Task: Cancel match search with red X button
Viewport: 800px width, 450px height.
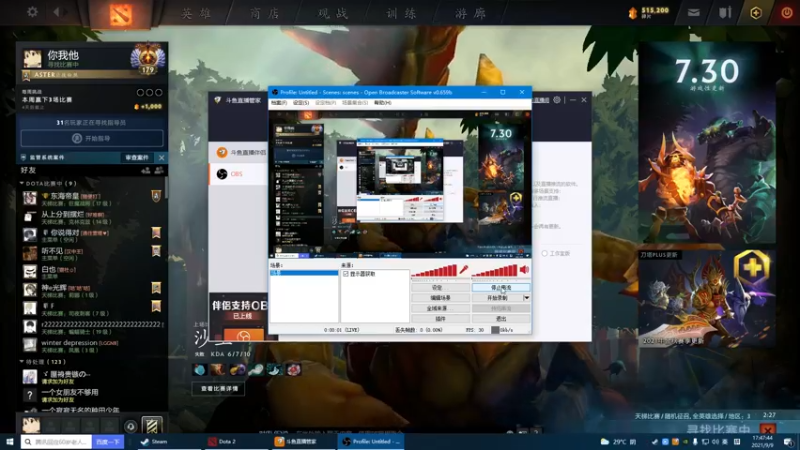Action: [x=768, y=430]
